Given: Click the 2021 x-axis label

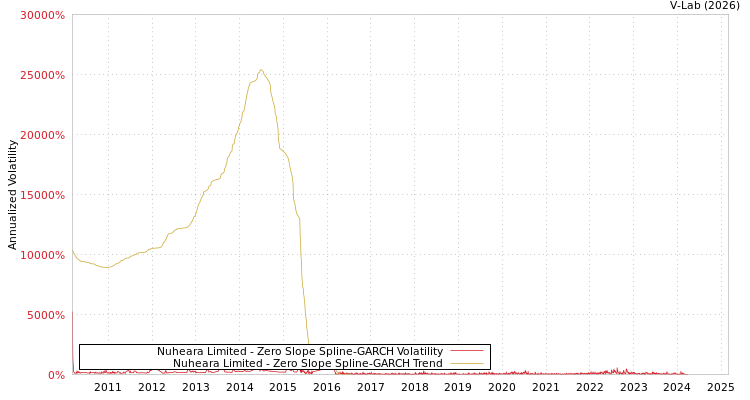Looking at the screenshot, I should (546, 387).
